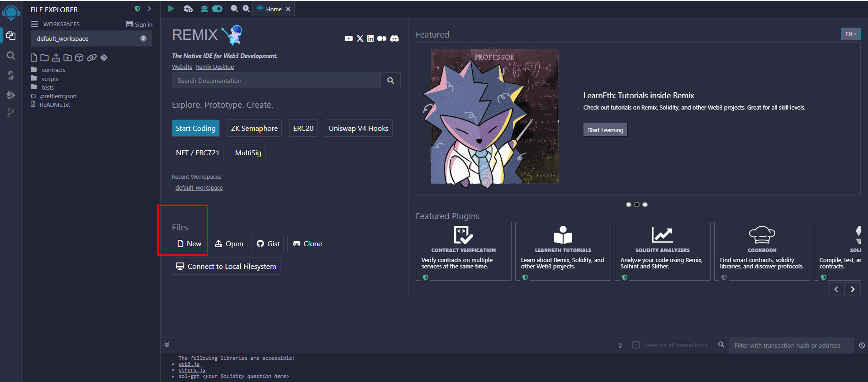The width and height of the screenshot is (868, 382).
Task: Zoom out the editor
Action: [x=234, y=9]
